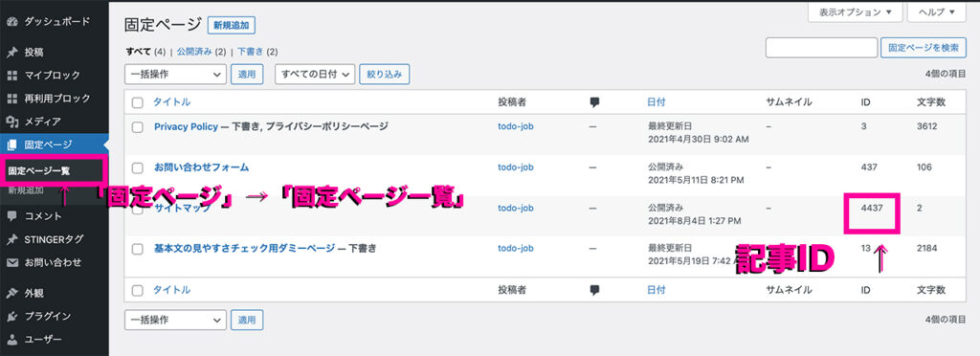Click the コメント speech bubble sidebar icon
980x356 pixels.
click(11, 216)
